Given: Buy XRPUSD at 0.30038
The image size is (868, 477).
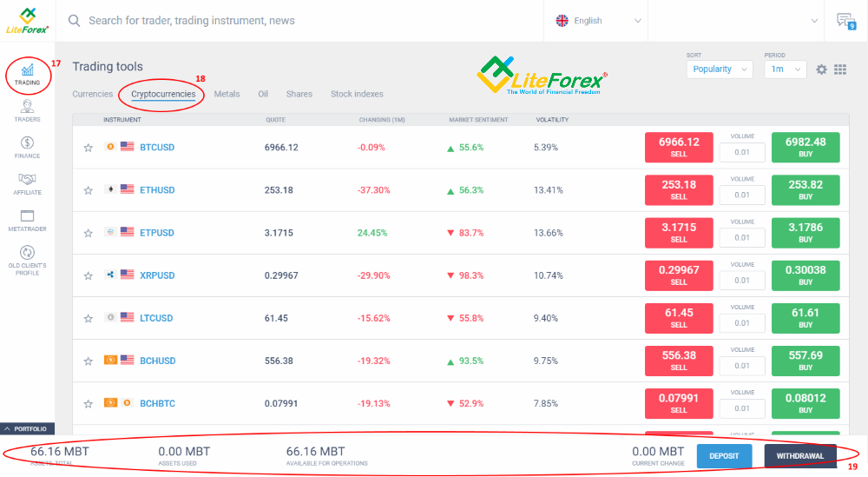Looking at the screenshot, I should click(x=806, y=275).
